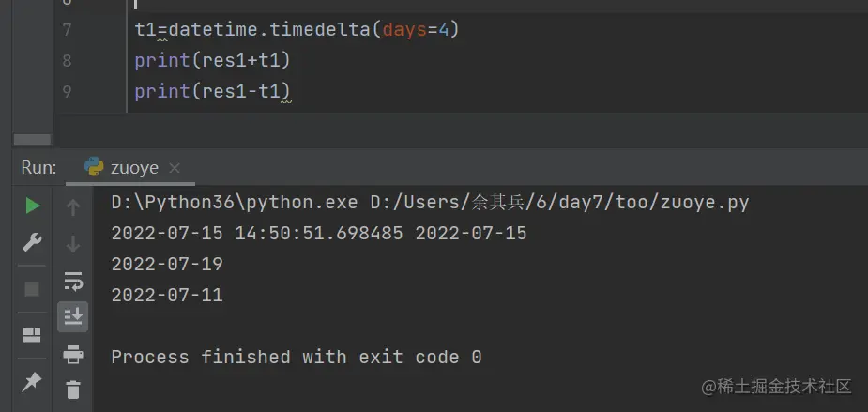Click line number 7 in the gutter

(x=66, y=29)
